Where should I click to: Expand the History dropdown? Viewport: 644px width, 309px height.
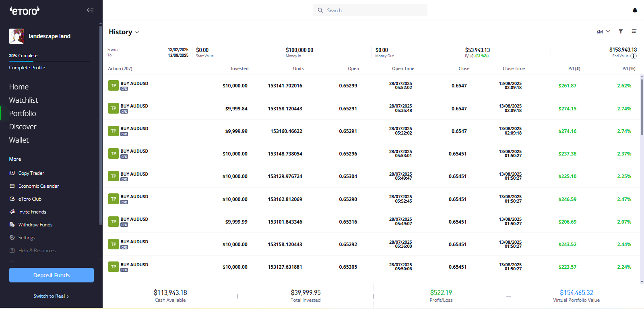(124, 32)
